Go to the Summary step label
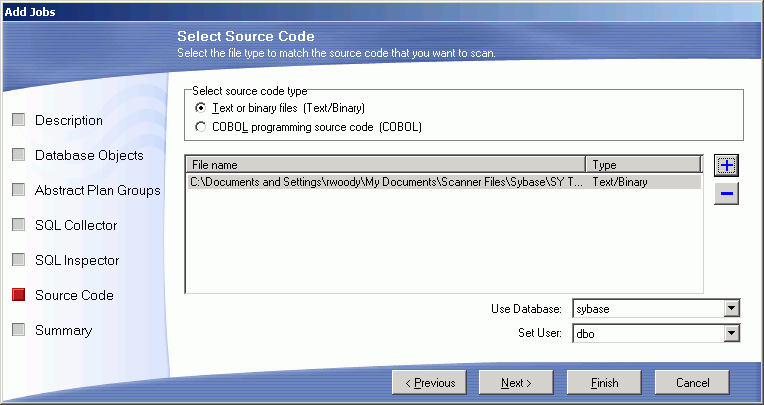Image resolution: width=764 pixels, height=405 pixels. [63, 330]
